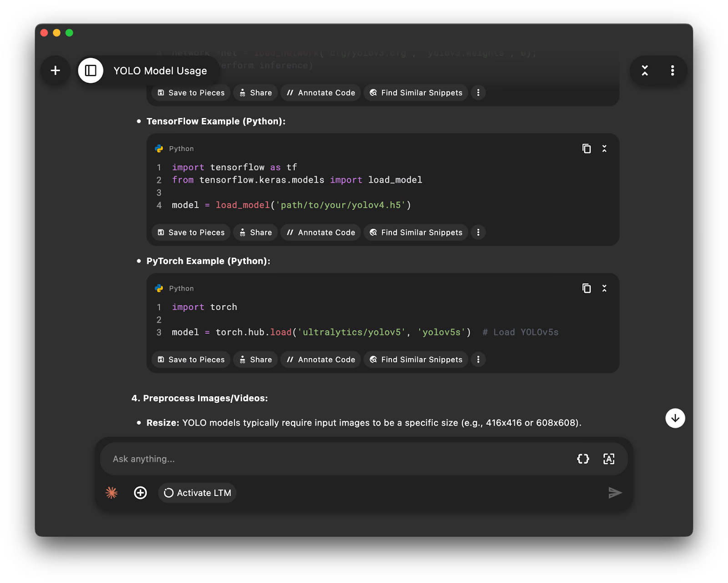This screenshot has height=583, width=728.
Task: Select the YOLO Model Usage chat title
Action: [x=160, y=71]
